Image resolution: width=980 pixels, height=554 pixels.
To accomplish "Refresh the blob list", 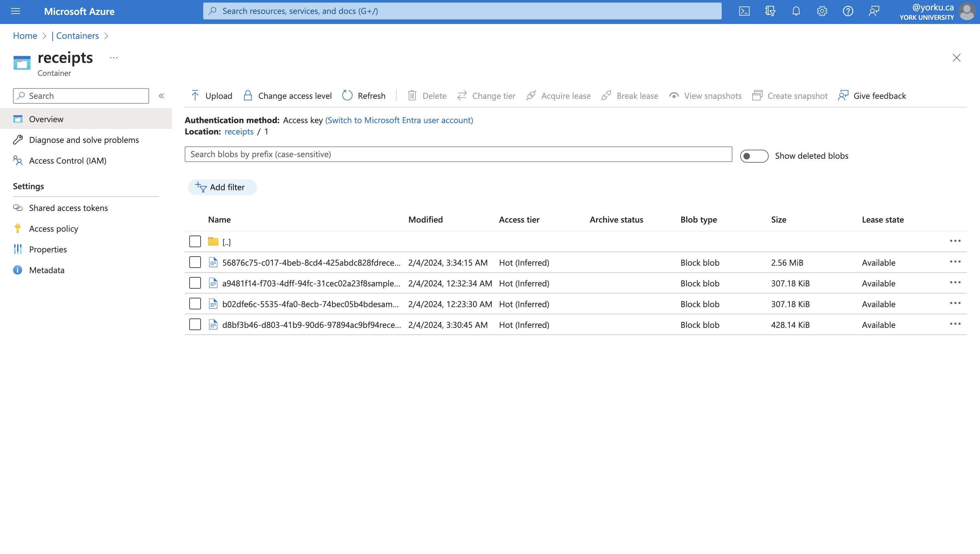I will tap(364, 96).
